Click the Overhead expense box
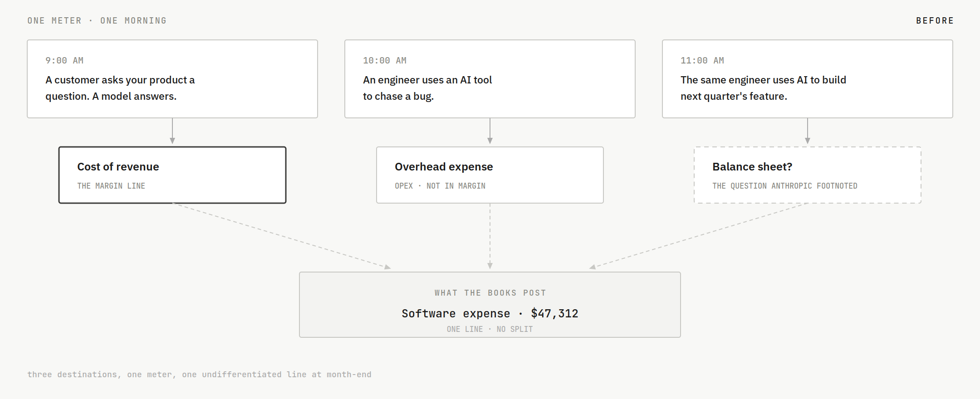980x399 pixels. [x=490, y=175]
